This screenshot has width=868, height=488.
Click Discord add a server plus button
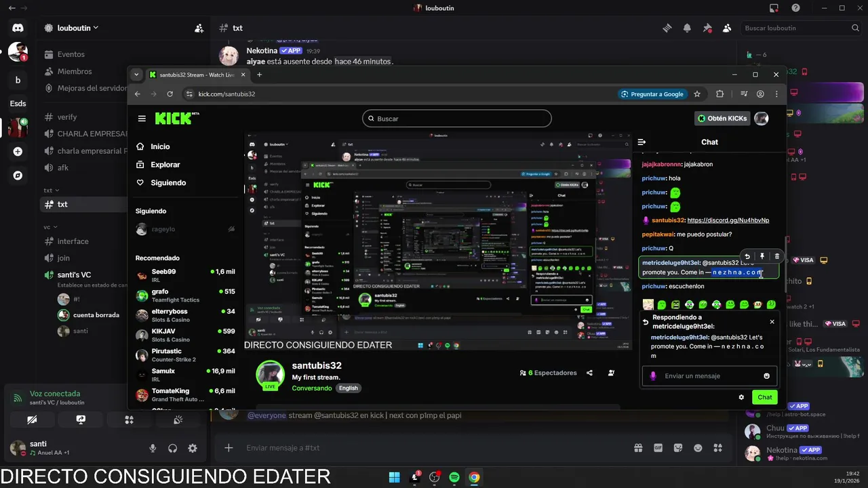tap(18, 152)
